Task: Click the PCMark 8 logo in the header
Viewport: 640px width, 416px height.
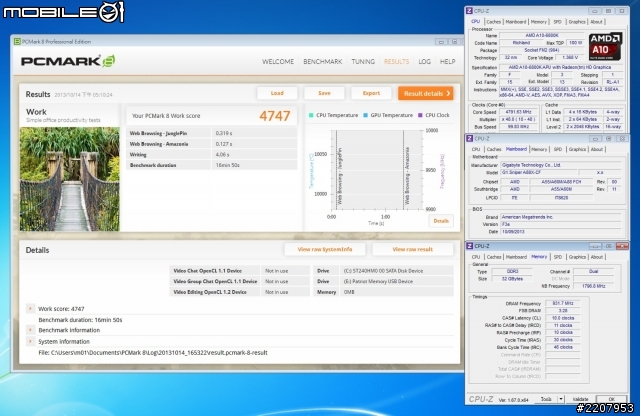Action: tap(68, 61)
